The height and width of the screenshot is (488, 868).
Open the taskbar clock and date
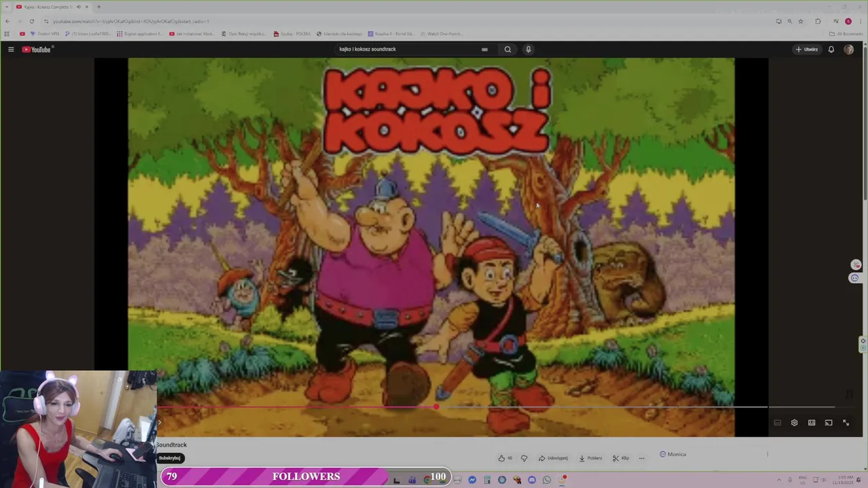pyautogui.click(x=844, y=480)
